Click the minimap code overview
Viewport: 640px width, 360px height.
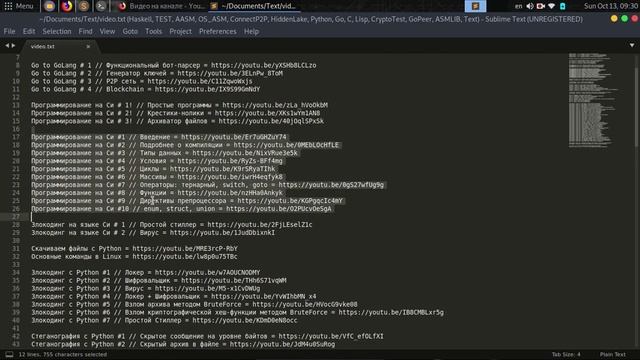593,100
